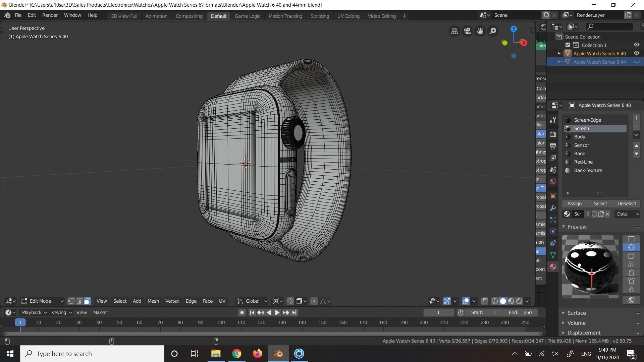Open the Render menu
The width and height of the screenshot is (644, 362).
[x=50, y=15]
